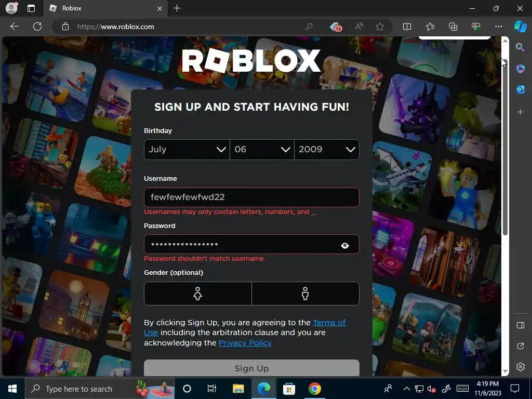Close the Roblox tab

click(x=159, y=8)
